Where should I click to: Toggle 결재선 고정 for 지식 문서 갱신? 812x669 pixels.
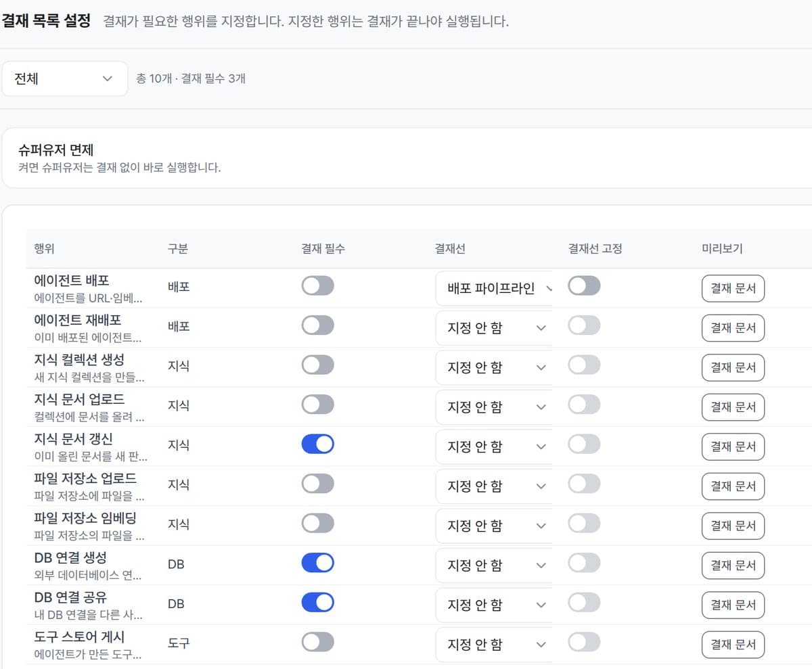(x=584, y=444)
